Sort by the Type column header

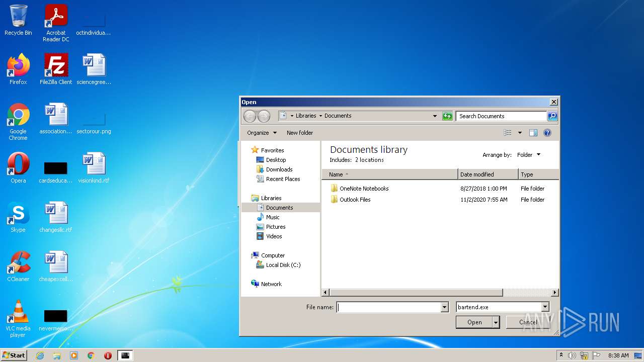click(x=538, y=174)
